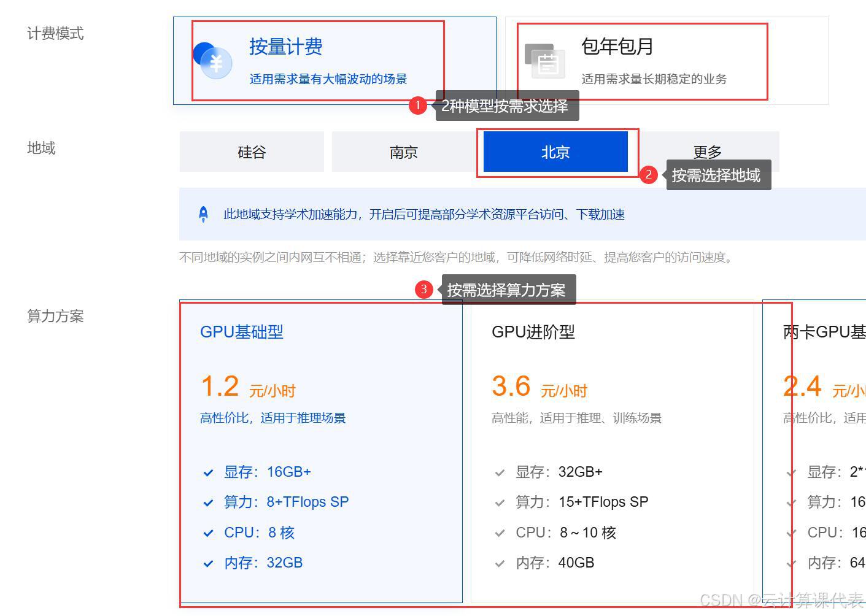Click the checkmark beside 显存: 16GB+
This screenshot has width=866, height=616.
(208, 472)
